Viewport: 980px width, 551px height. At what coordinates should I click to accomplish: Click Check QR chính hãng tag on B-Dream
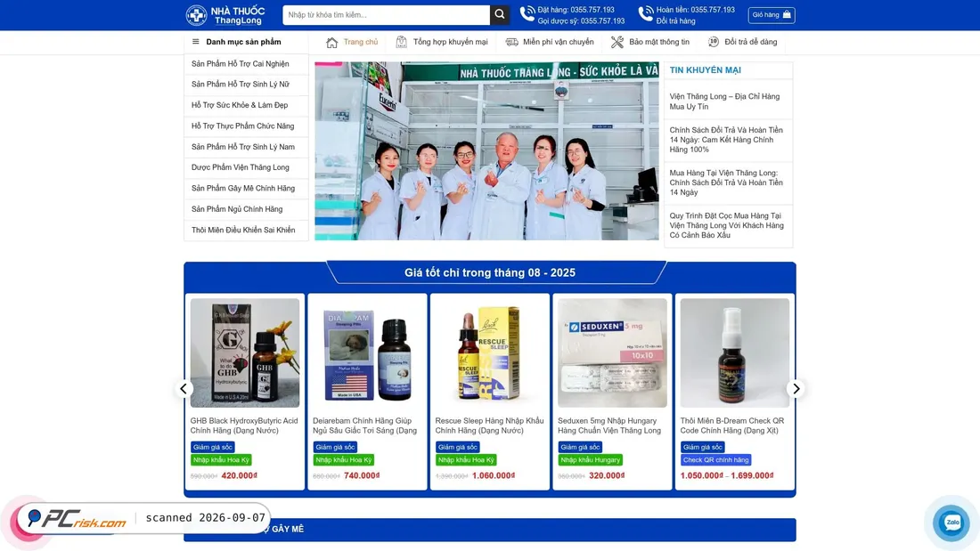(x=715, y=460)
